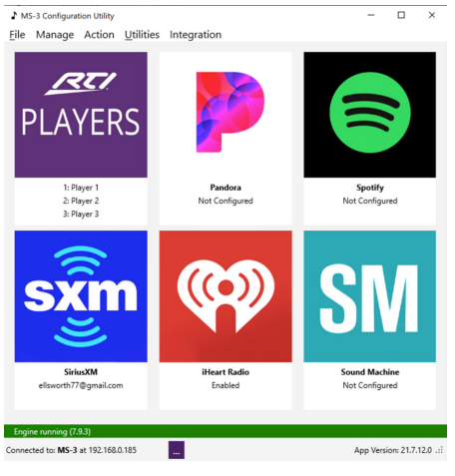Click the 'Engine running (7.9.3)' status bar
Image resolution: width=455 pixels, height=476 pixels.
pos(226,431)
